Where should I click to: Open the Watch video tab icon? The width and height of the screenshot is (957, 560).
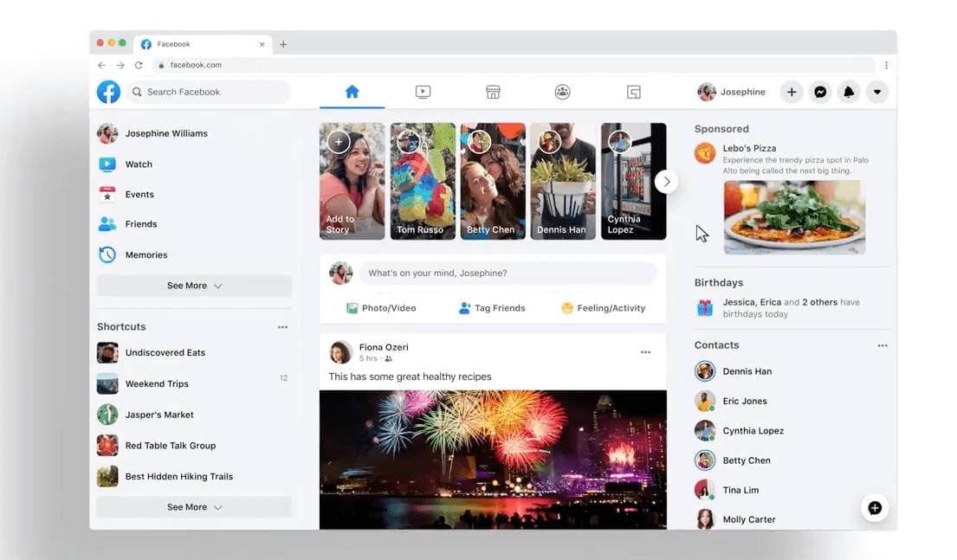[x=423, y=92]
